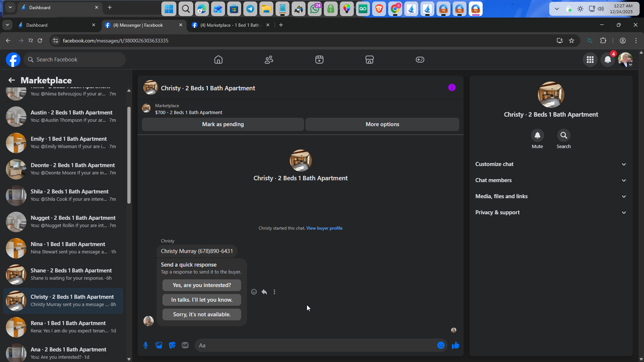Open the Friends icon in the top navigation
The image size is (644, 362).
[x=269, y=60]
